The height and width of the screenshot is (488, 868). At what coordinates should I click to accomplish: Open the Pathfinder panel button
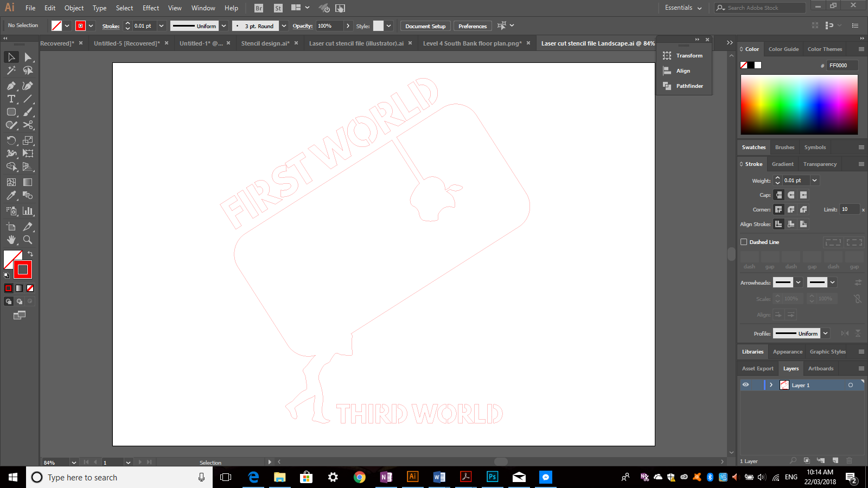coord(684,86)
